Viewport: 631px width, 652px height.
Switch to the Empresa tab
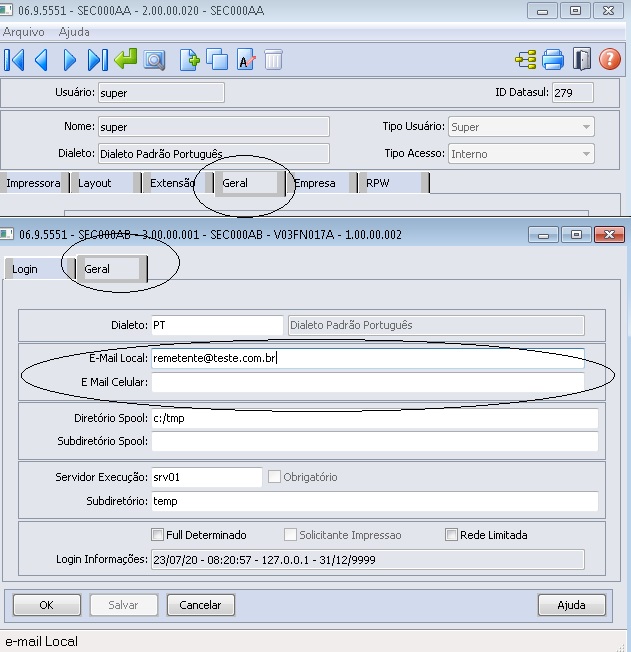tap(322, 183)
